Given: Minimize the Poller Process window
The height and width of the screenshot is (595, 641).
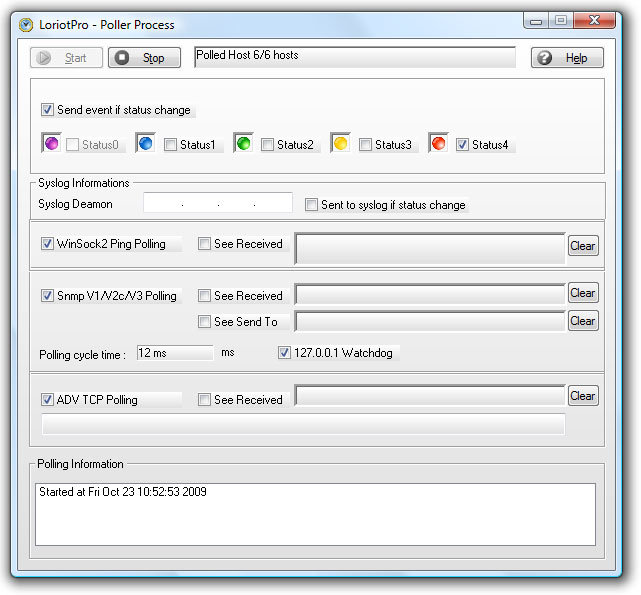Looking at the screenshot, I should 536,20.
